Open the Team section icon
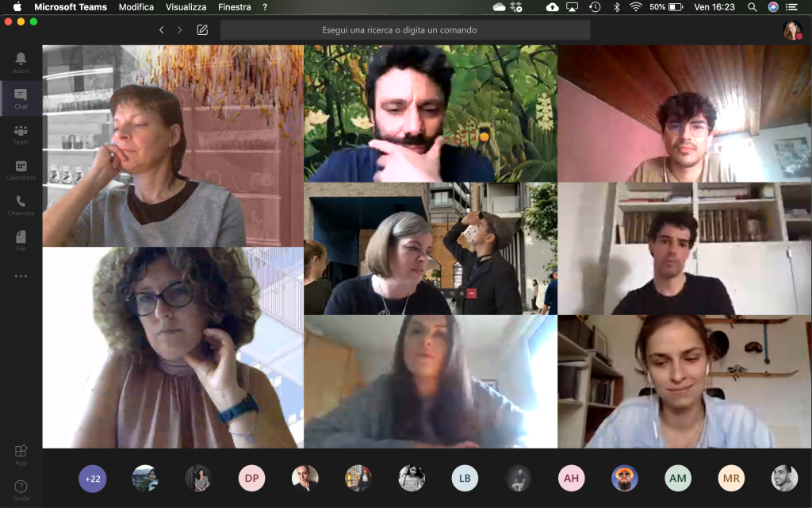The height and width of the screenshot is (508, 812). tap(21, 132)
